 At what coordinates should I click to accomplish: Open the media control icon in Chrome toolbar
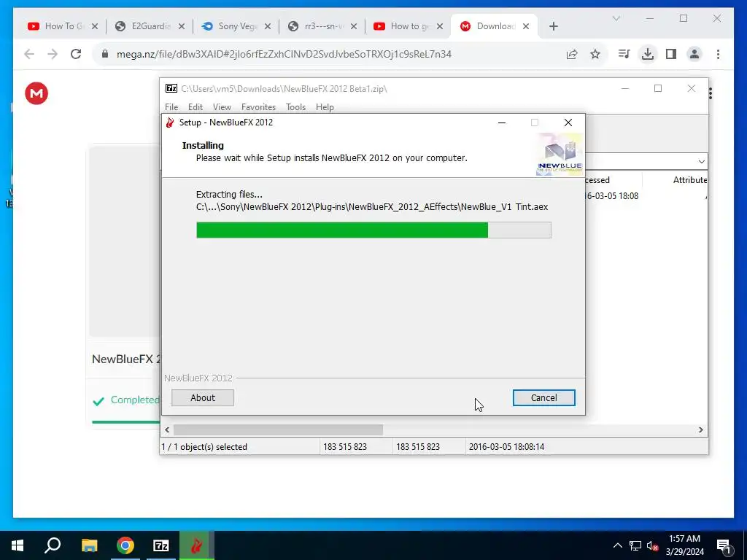coord(624,54)
